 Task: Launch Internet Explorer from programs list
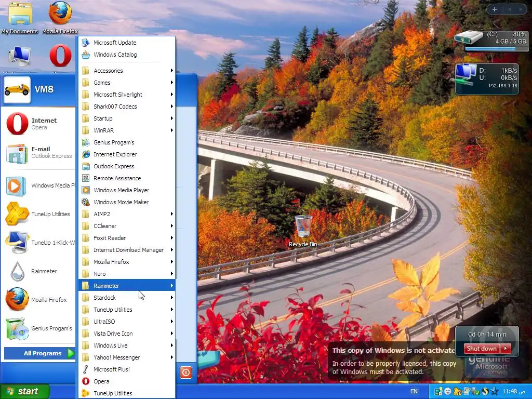[127, 154]
